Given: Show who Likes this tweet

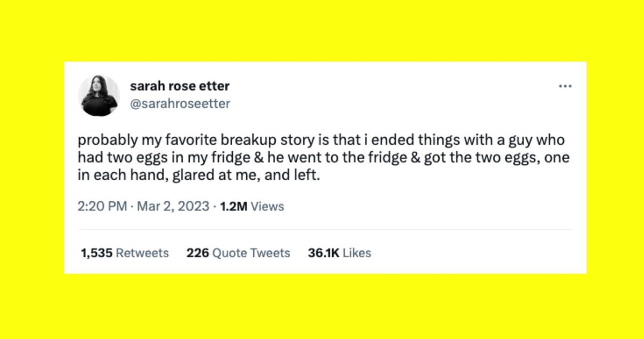Looking at the screenshot, I should coord(357,253).
